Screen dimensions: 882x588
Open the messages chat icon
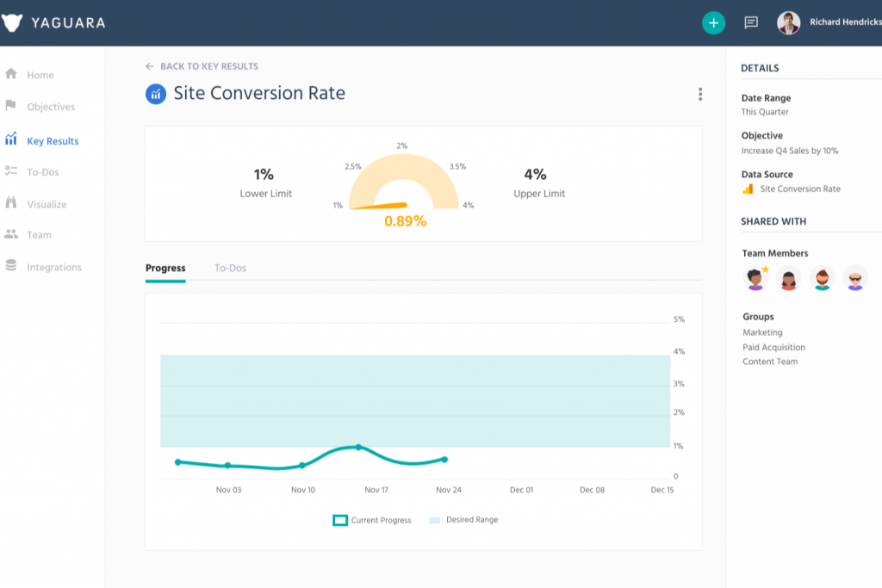coord(751,23)
